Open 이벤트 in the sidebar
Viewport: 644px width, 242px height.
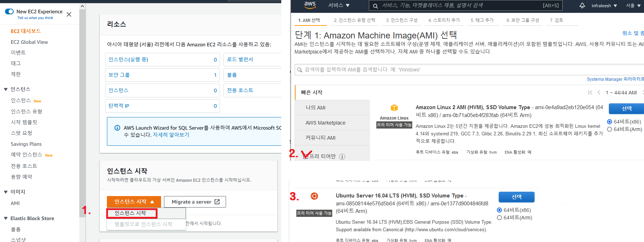coord(18,52)
